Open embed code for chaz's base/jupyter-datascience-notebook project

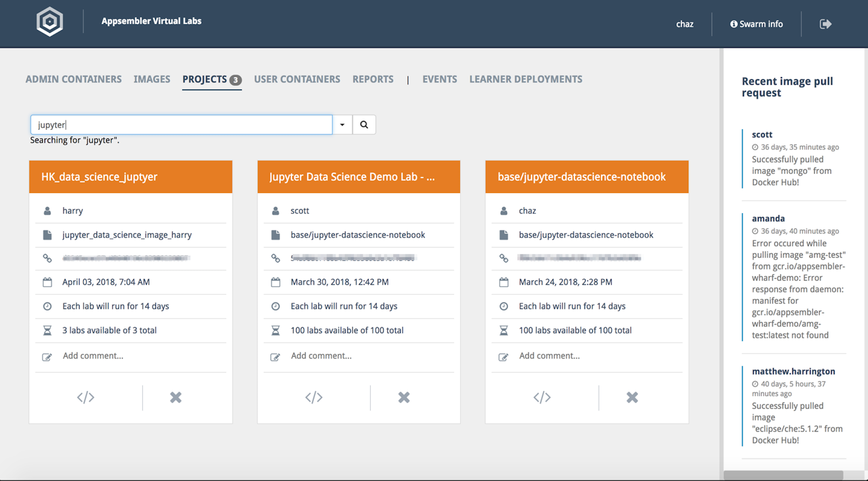542,397
